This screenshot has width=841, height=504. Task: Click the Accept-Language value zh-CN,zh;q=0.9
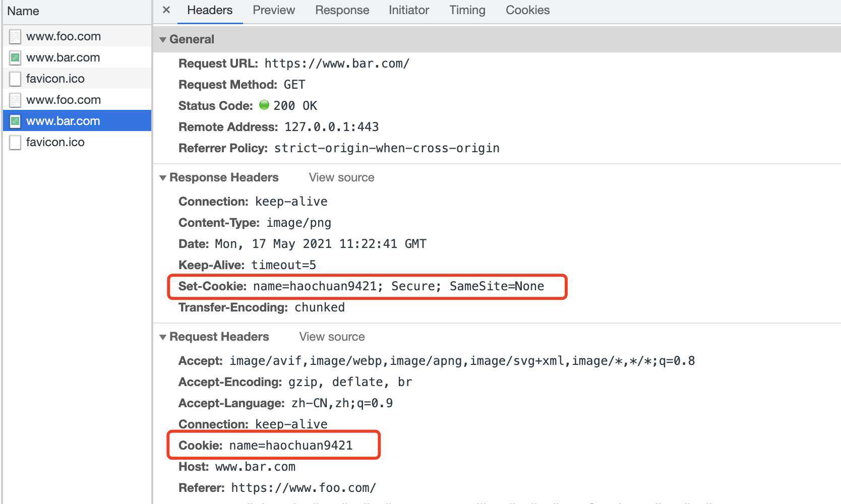tap(342, 403)
